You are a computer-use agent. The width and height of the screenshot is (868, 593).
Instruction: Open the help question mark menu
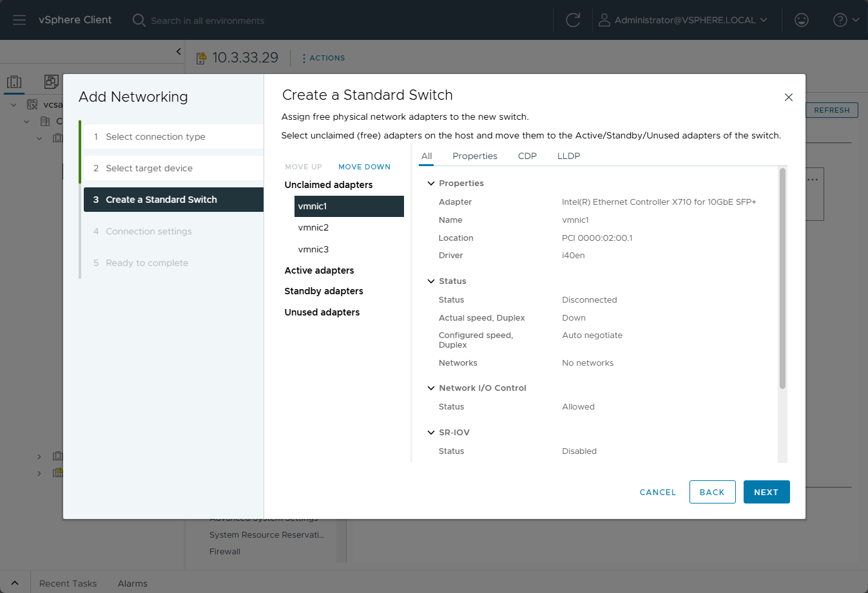(x=840, y=20)
